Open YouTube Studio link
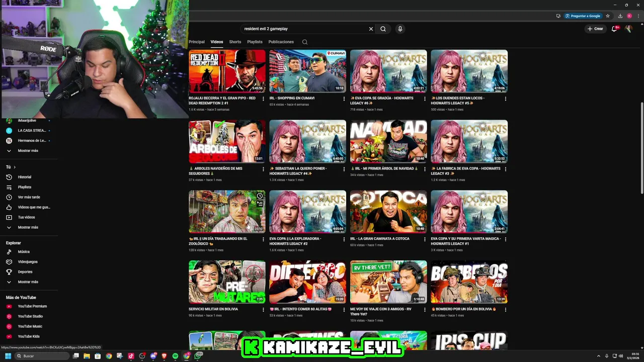Viewport: 644px width, 362px height. click(x=30, y=316)
